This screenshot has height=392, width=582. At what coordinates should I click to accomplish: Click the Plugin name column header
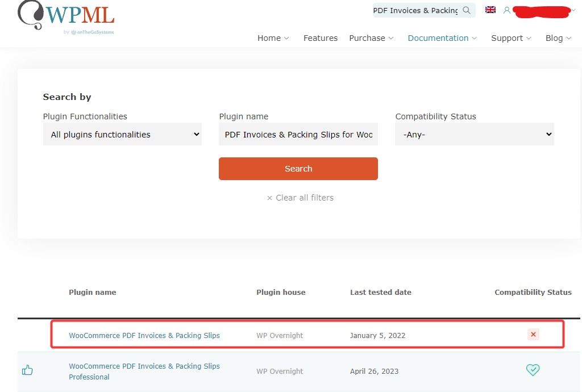click(93, 292)
